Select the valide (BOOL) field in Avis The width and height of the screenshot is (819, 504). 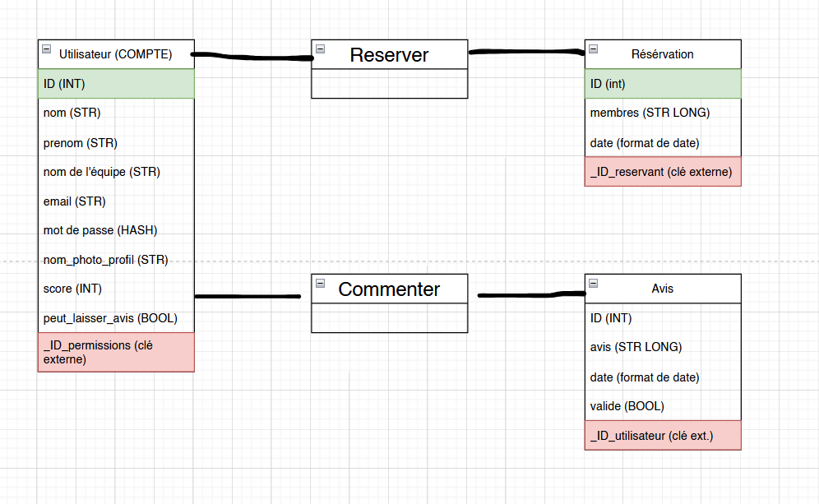pos(663,406)
